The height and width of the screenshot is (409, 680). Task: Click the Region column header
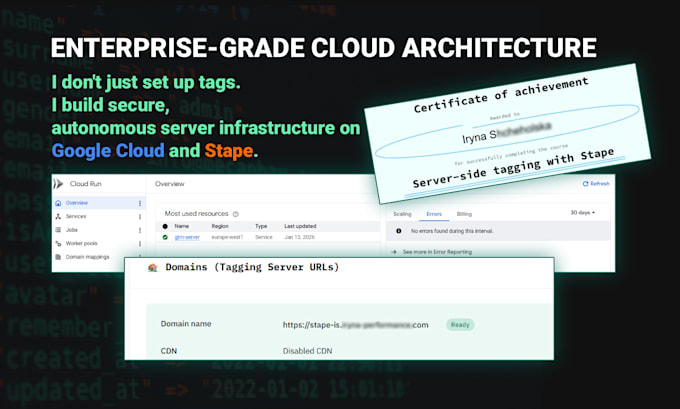(x=220, y=226)
